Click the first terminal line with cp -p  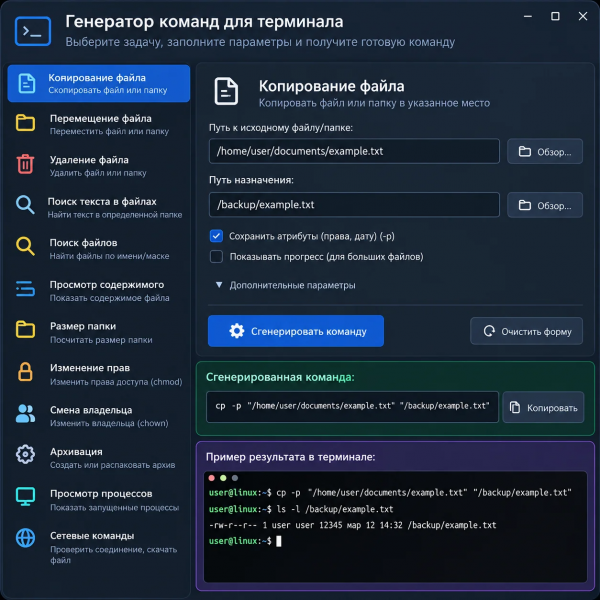pos(390,492)
